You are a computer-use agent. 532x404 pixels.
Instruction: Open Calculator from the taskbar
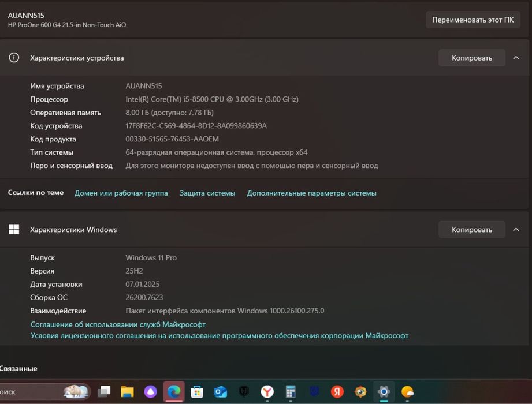point(291,392)
